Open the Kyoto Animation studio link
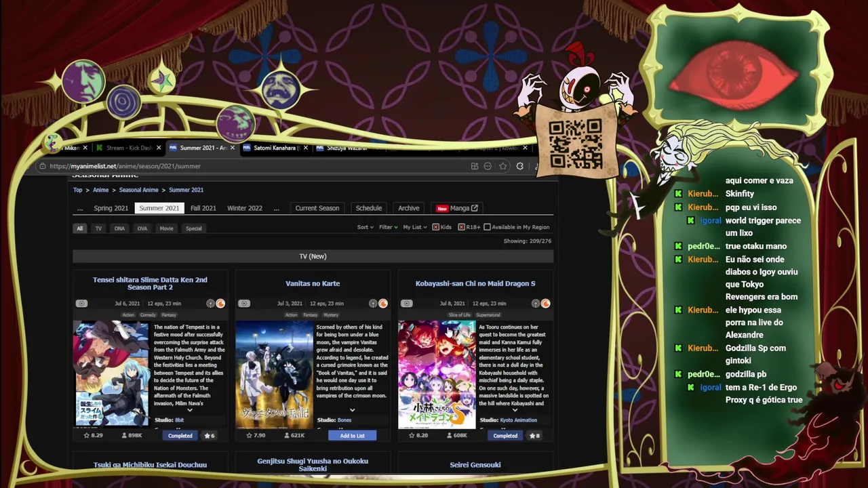The width and height of the screenshot is (868, 488). tap(519, 420)
